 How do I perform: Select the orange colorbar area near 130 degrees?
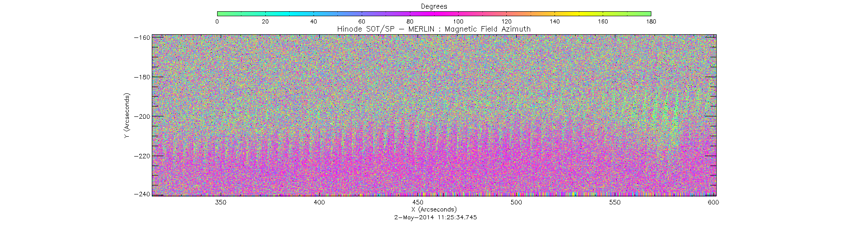(x=531, y=14)
